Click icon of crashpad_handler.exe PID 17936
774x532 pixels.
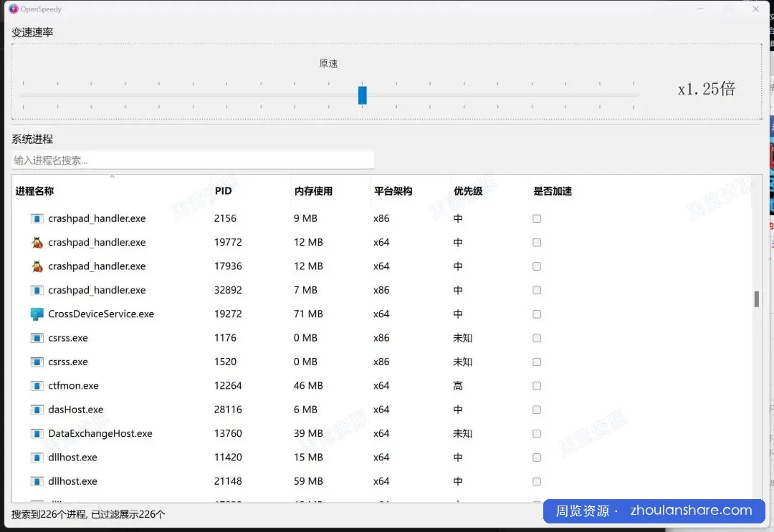(x=37, y=266)
